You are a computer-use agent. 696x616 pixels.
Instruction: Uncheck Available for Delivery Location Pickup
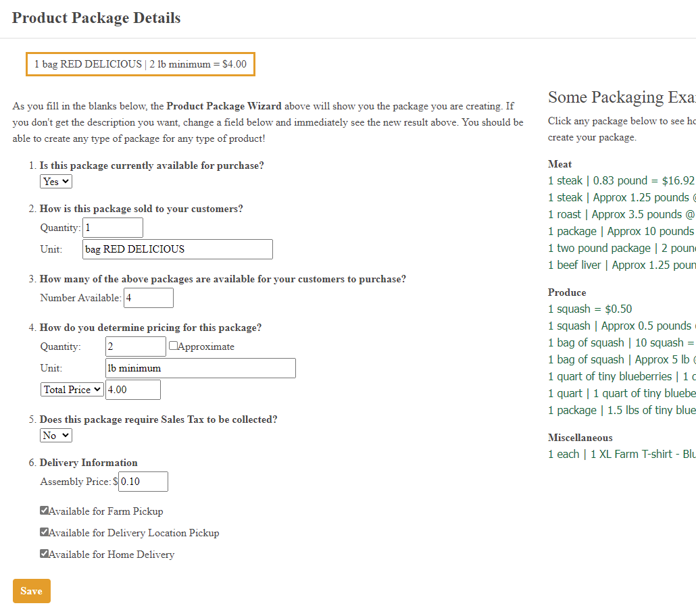[x=45, y=532]
